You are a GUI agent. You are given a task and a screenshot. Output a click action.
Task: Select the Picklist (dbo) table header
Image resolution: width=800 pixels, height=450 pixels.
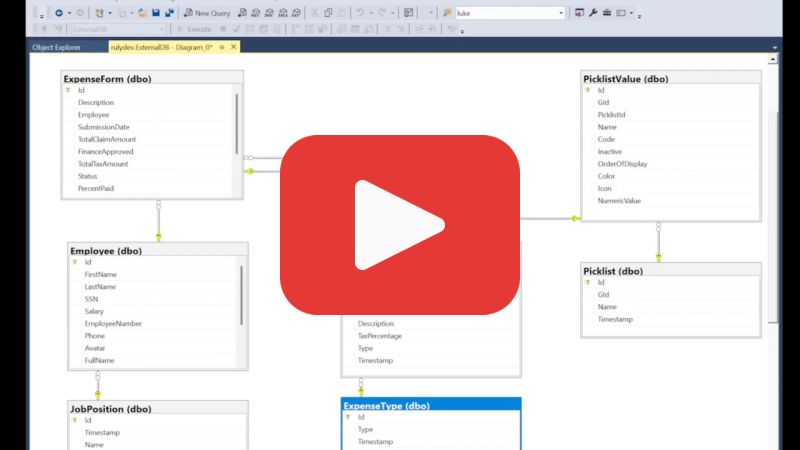[671, 271]
